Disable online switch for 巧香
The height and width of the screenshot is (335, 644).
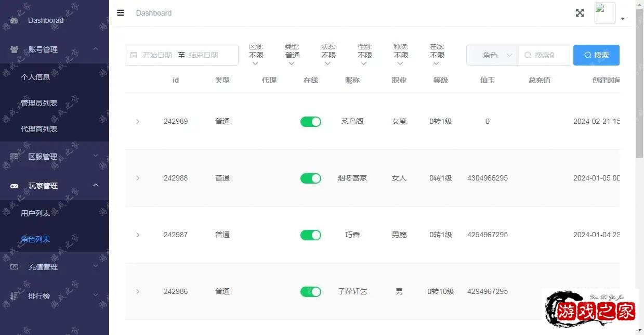tap(310, 235)
